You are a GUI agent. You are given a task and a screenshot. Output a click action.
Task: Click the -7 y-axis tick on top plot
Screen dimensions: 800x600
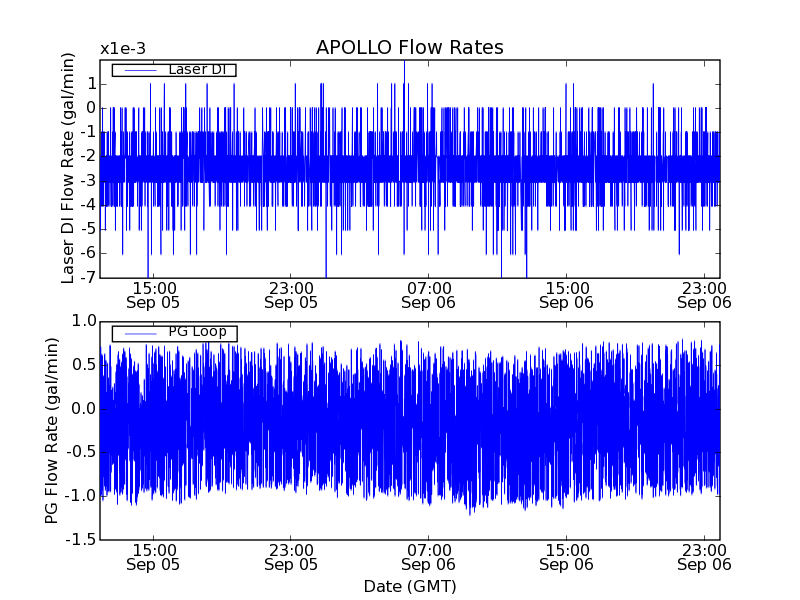tap(88, 277)
